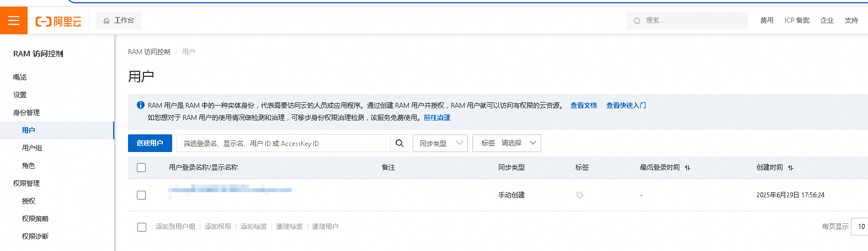Click the blue info icon in banner
The image size is (868, 251).
point(141,105)
